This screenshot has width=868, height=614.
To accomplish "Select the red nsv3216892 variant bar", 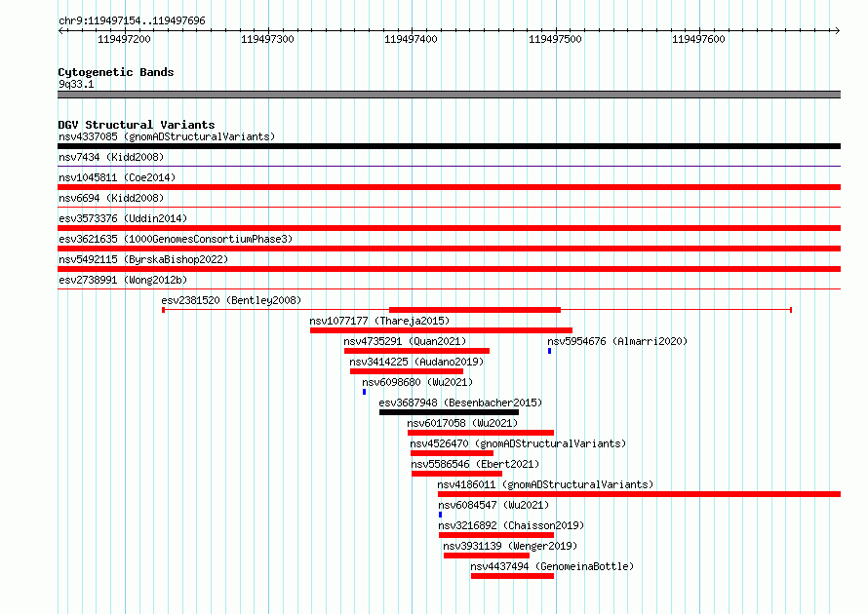I will [x=496, y=535].
